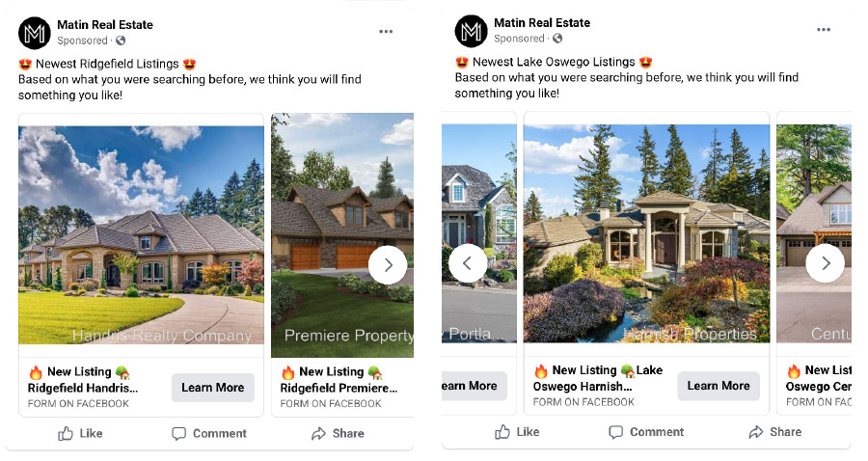Comment on the Ridgefield Listings post
This screenshot has width=868, height=461.
pos(208,433)
